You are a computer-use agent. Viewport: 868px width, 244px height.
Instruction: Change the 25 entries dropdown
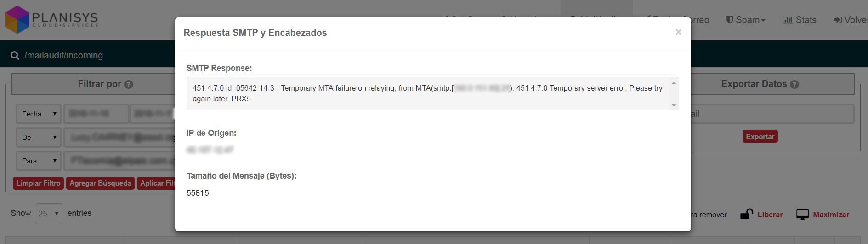click(49, 214)
